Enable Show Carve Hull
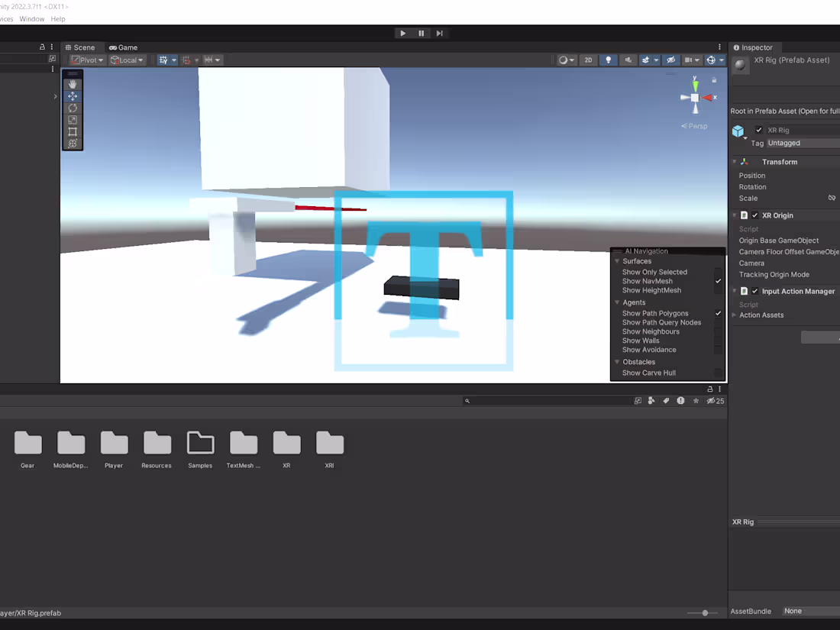Screen dimensions: 840x630 [x=718, y=373]
